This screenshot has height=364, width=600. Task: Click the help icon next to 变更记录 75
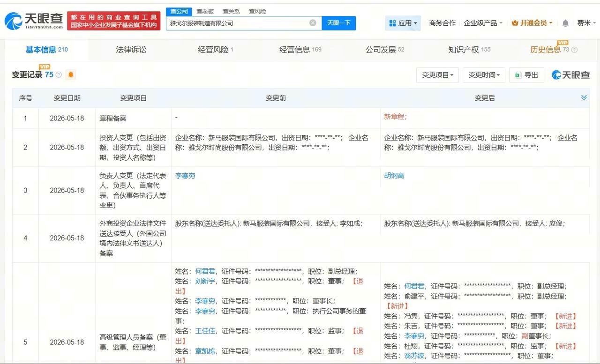(x=59, y=74)
